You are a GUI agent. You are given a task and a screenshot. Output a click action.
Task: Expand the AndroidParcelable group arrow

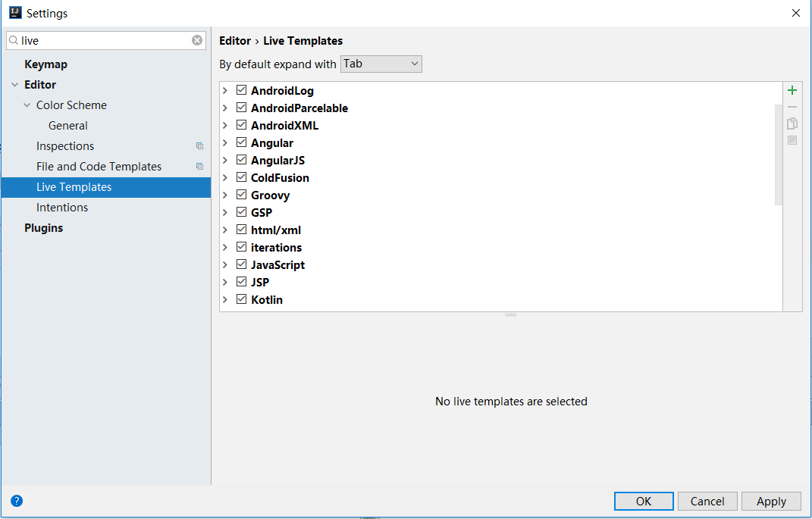[x=224, y=108]
